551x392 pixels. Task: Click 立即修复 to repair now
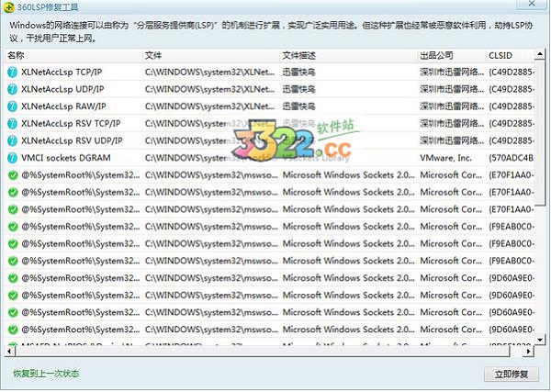click(512, 375)
